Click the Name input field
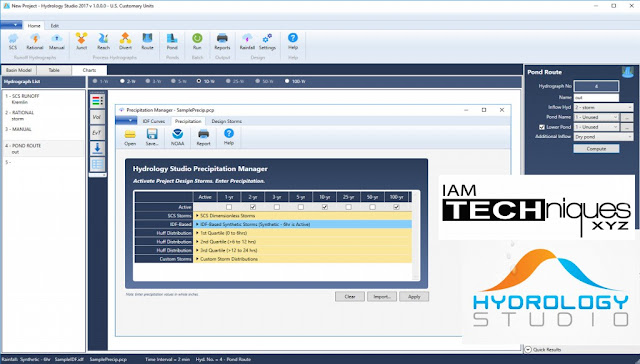 click(596, 98)
